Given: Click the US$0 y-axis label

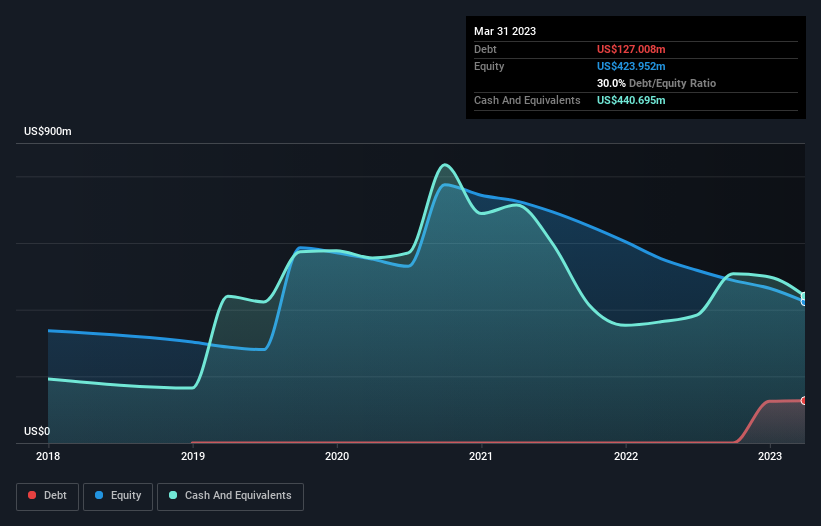Looking at the screenshot, I should coord(37,431).
